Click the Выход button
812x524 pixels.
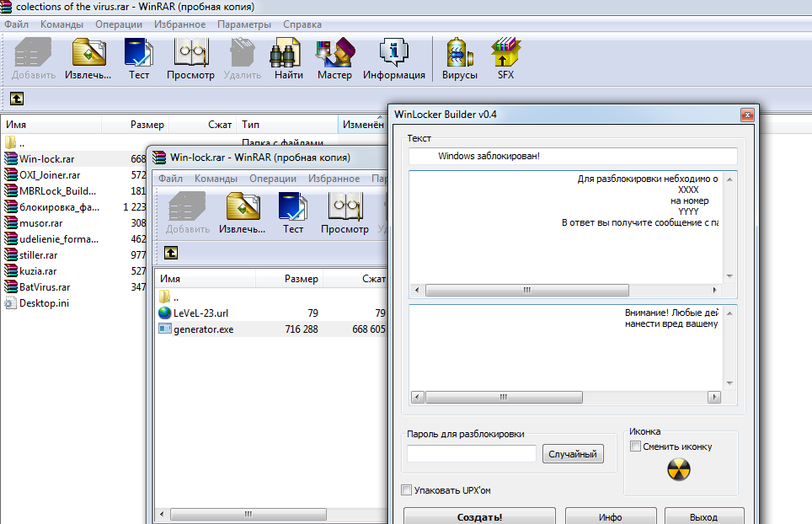click(x=704, y=516)
